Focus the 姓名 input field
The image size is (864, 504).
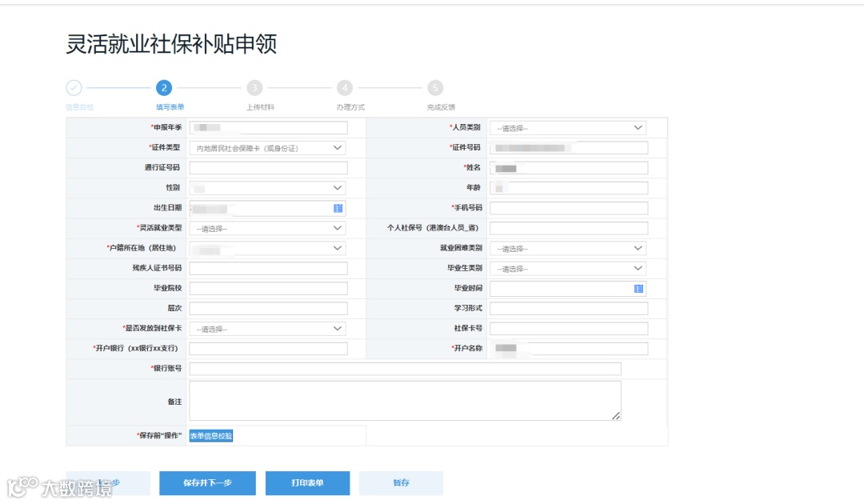(x=569, y=167)
